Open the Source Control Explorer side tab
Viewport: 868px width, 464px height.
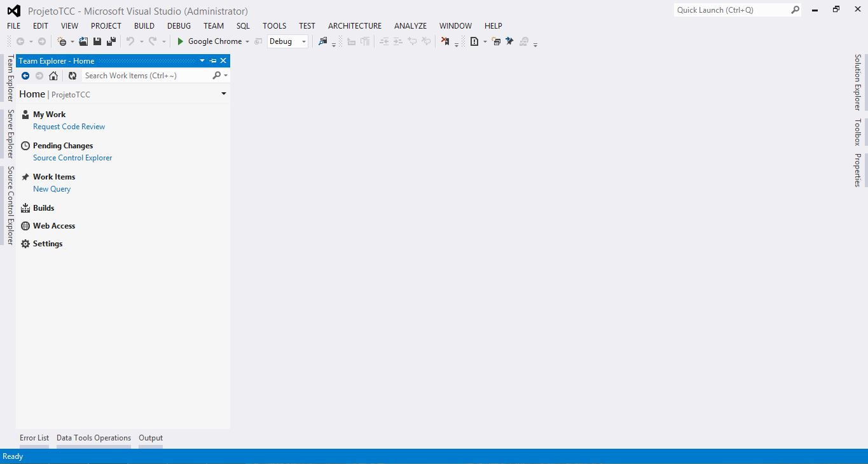click(x=10, y=206)
